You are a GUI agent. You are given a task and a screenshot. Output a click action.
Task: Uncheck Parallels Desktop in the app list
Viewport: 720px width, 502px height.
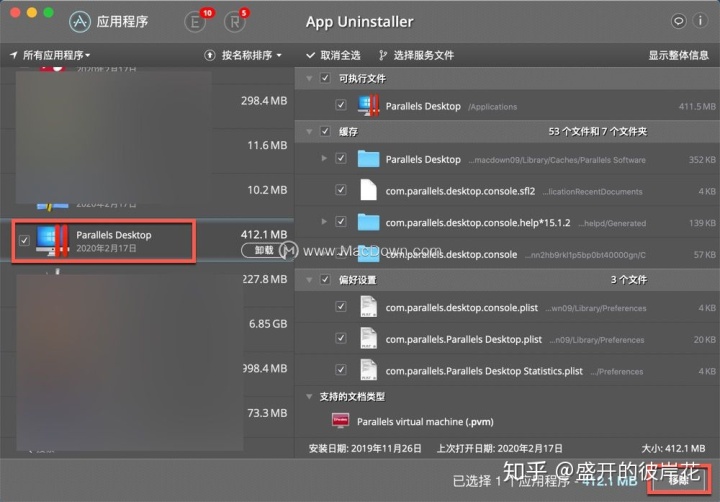[24, 240]
